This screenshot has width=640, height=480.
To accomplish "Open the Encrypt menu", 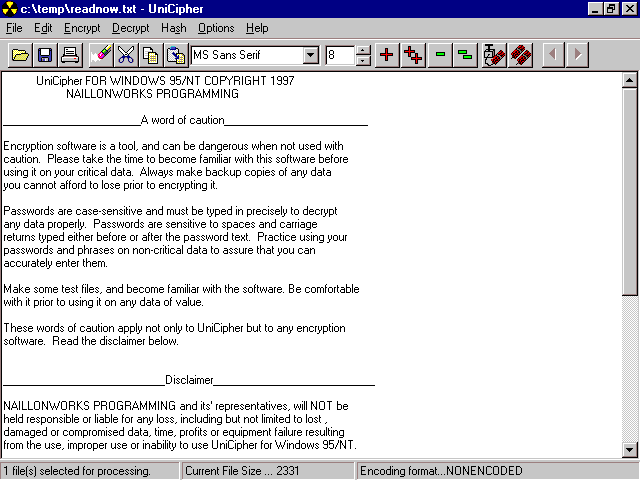I will (82, 28).
